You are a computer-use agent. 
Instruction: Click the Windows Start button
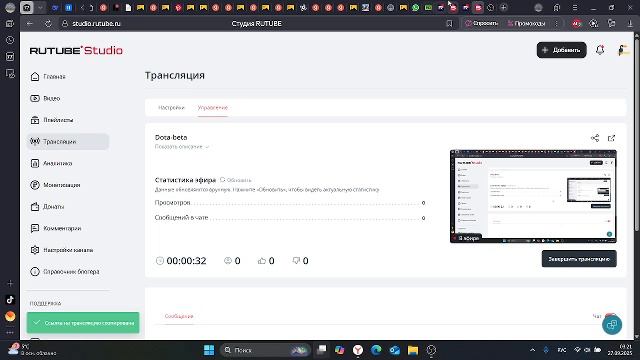click(x=209, y=350)
